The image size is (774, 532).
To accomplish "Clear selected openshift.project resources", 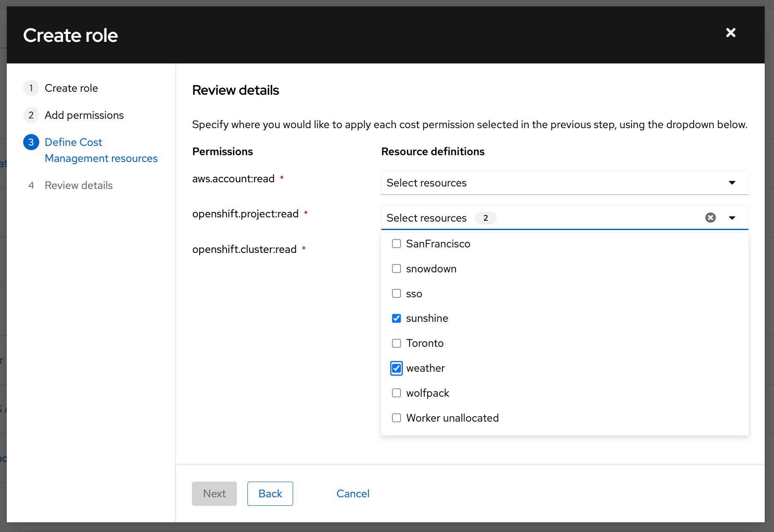I will (711, 217).
